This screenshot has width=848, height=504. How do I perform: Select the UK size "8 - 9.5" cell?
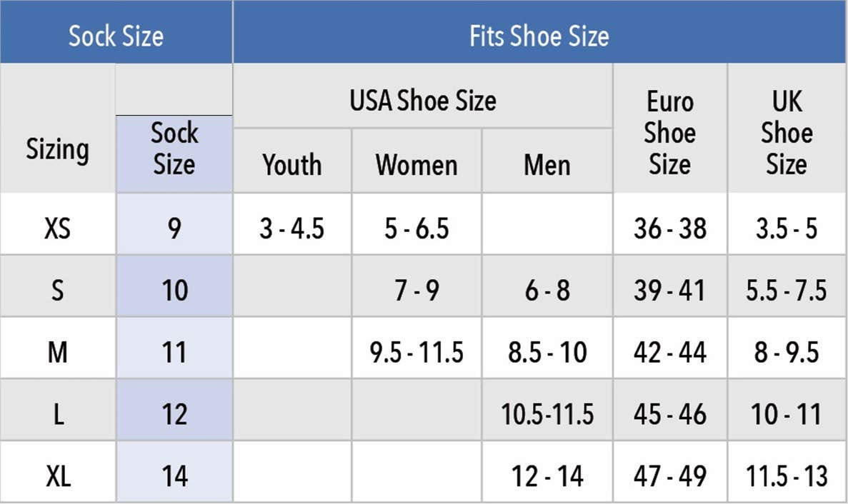click(x=787, y=352)
